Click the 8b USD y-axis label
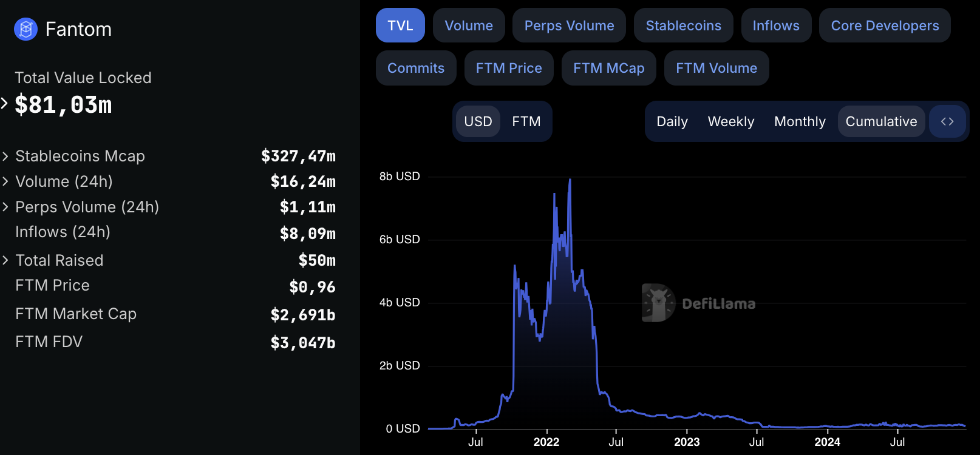This screenshot has width=980, height=455. (400, 177)
